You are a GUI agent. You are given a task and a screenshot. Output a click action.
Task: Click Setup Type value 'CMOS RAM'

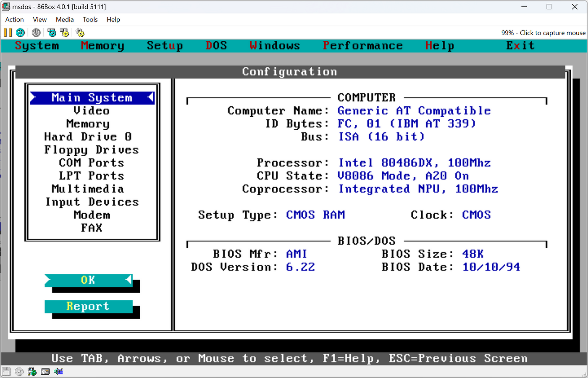click(315, 215)
